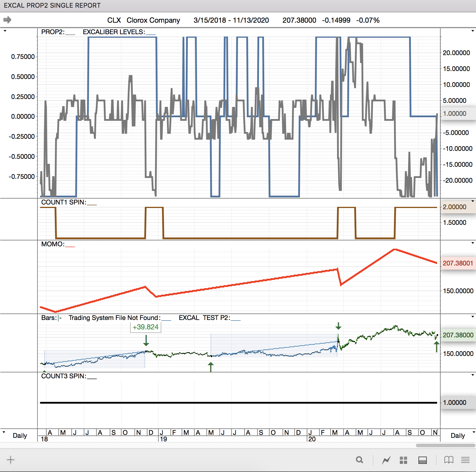Viewport: 476px width, 472px height.
Task: Select the line chart style icon
Action: (x=386, y=460)
